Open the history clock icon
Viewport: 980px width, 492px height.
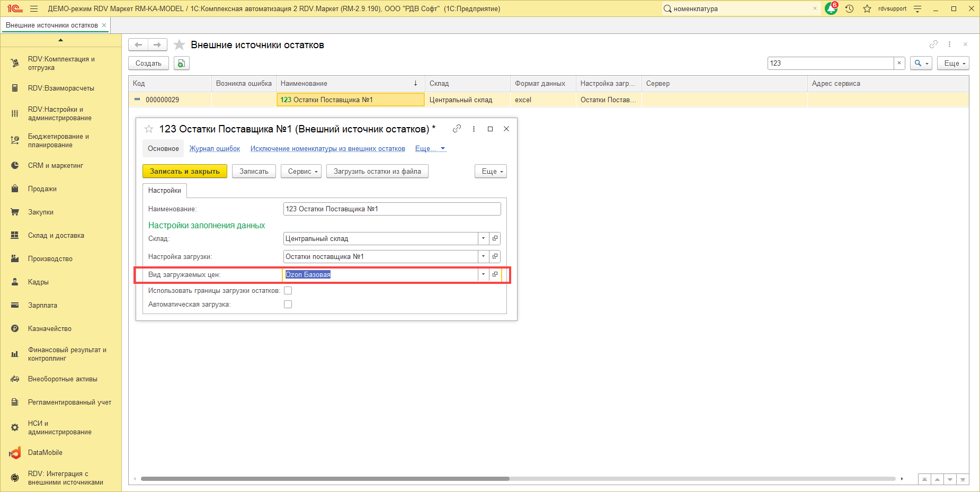pyautogui.click(x=849, y=9)
